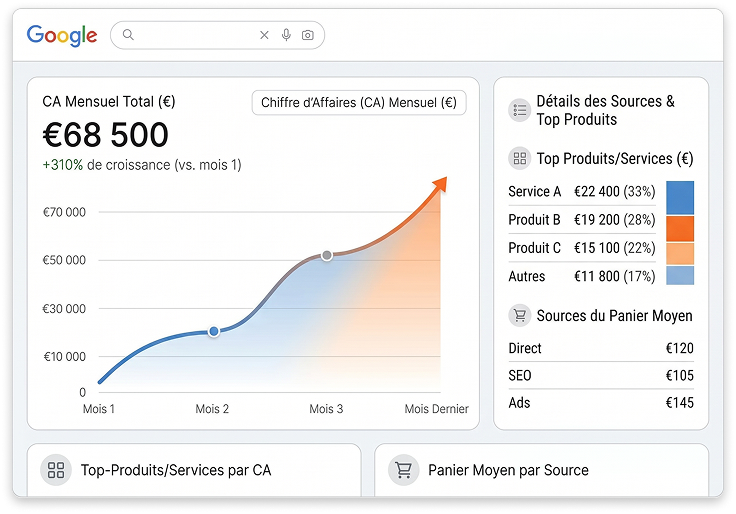
Task: Click the €15 100 (22%) value
Action: pos(614,248)
